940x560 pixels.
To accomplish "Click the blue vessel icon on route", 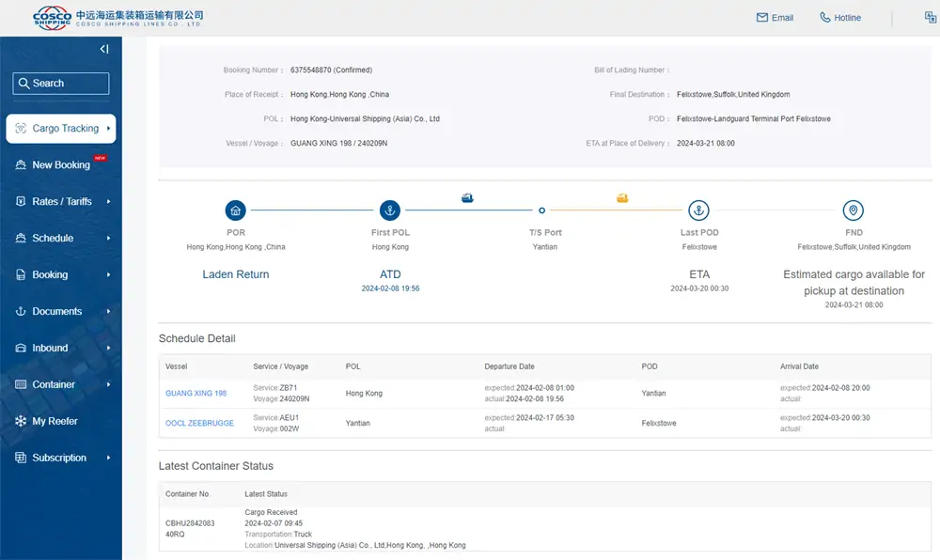I will coord(467,197).
